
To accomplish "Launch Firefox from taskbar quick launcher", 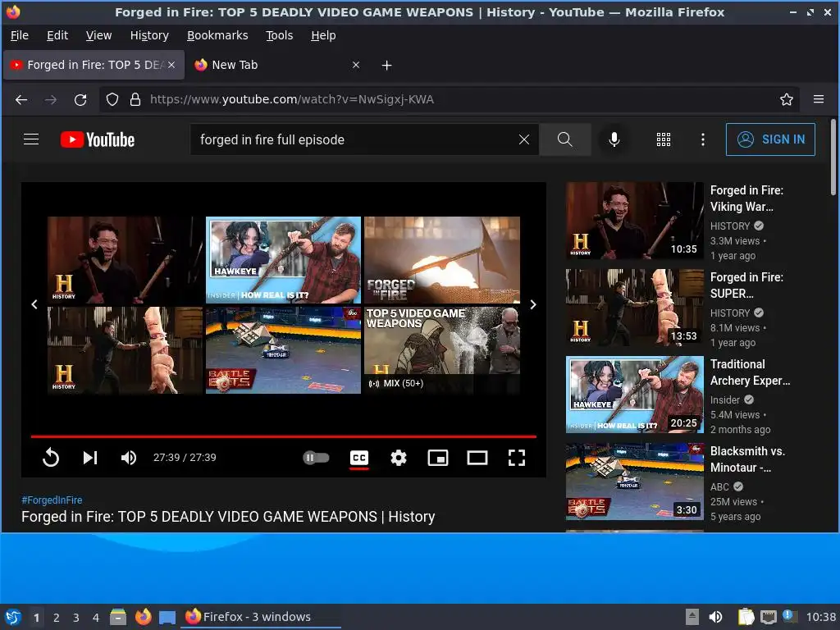I will [x=143, y=617].
